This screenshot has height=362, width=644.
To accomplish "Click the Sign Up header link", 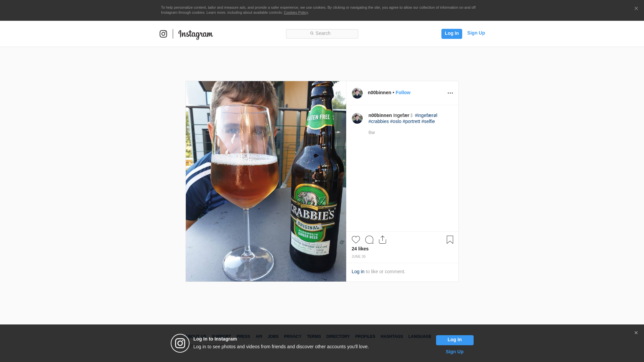I will (476, 33).
